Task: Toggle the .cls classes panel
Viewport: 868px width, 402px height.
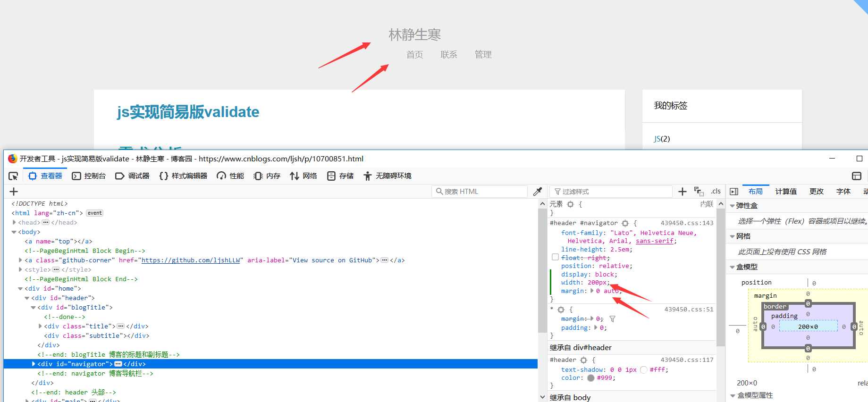Action: 716,192
